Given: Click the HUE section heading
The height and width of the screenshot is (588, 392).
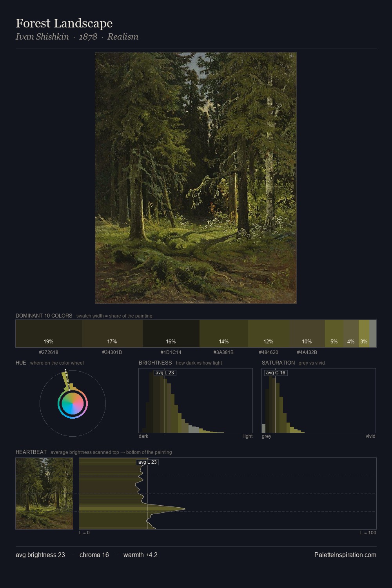Looking at the screenshot, I should pyautogui.click(x=21, y=363).
